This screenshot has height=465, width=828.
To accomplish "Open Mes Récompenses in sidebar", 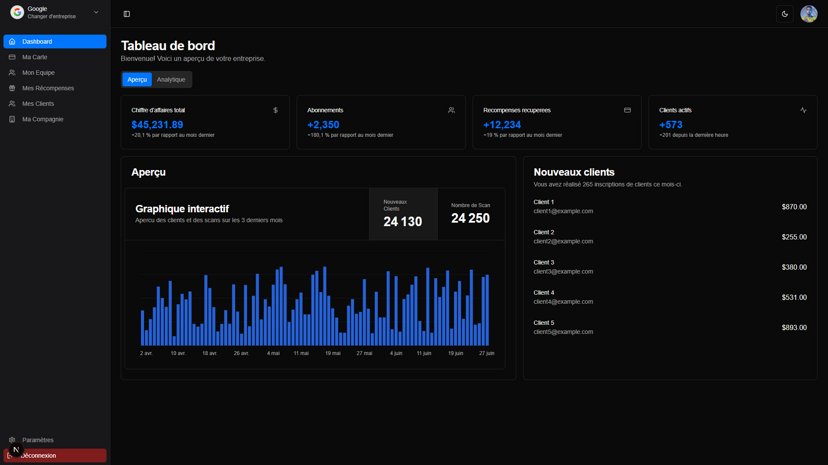I will pyautogui.click(x=55, y=88).
